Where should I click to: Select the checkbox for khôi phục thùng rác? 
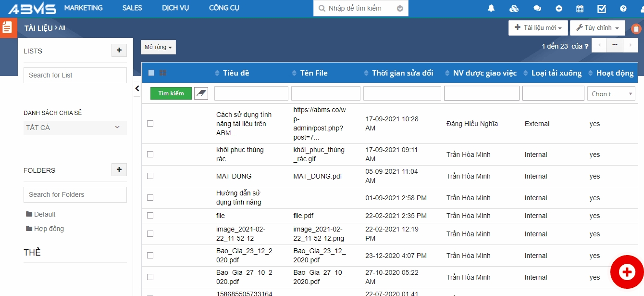click(150, 154)
